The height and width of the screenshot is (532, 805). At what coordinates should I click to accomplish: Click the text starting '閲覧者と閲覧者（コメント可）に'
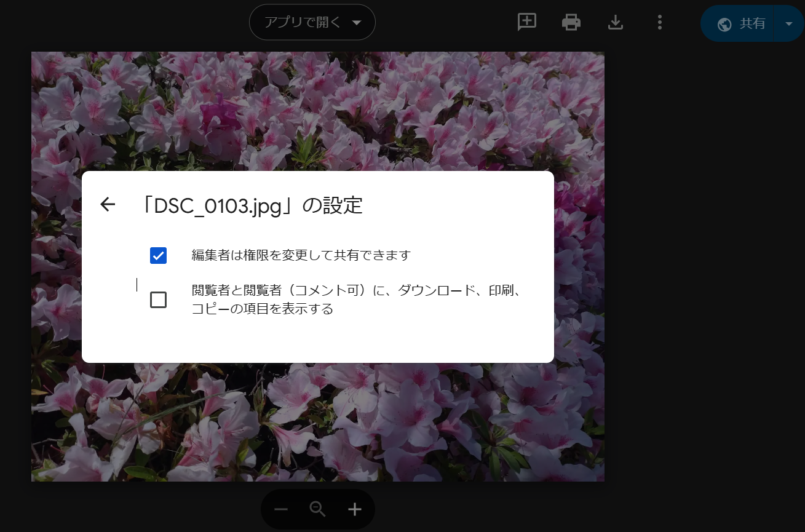(357, 299)
